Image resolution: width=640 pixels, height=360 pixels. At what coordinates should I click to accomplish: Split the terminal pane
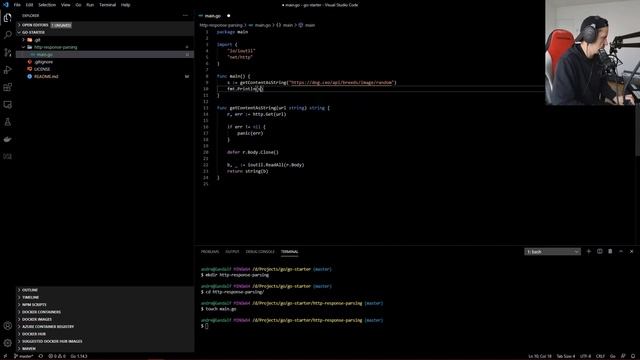pyautogui.click(x=600, y=251)
